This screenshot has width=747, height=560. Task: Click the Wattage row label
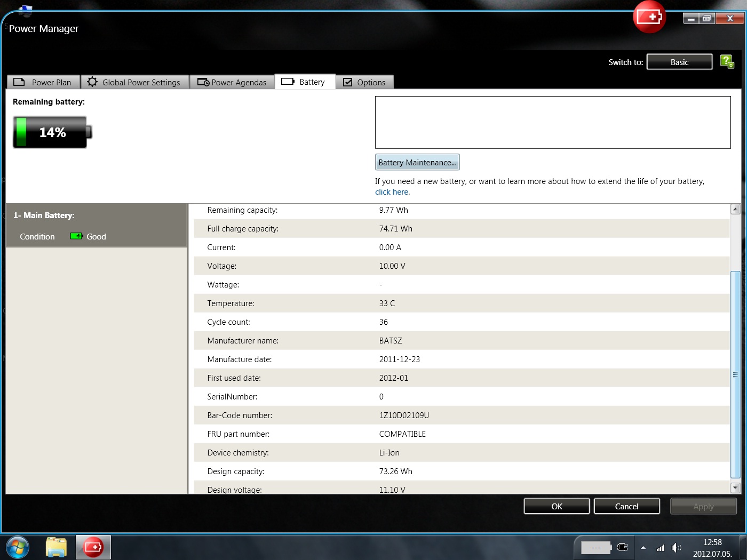tap(223, 285)
